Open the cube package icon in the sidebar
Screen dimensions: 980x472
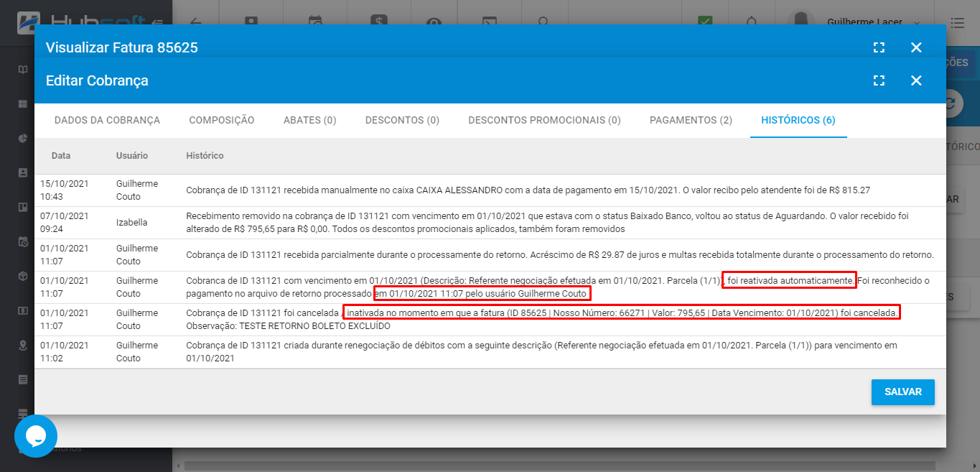point(23,276)
